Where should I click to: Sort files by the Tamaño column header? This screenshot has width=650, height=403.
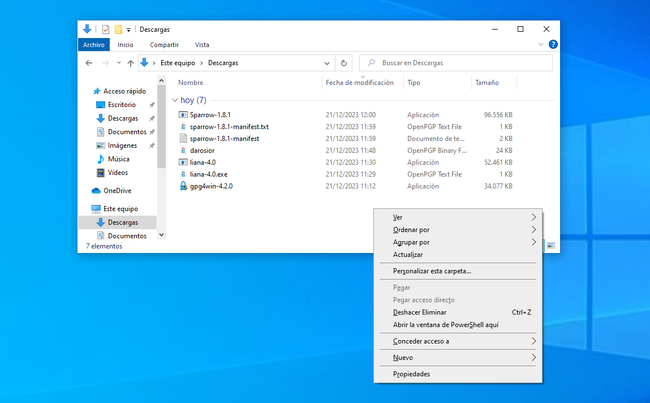(487, 82)
